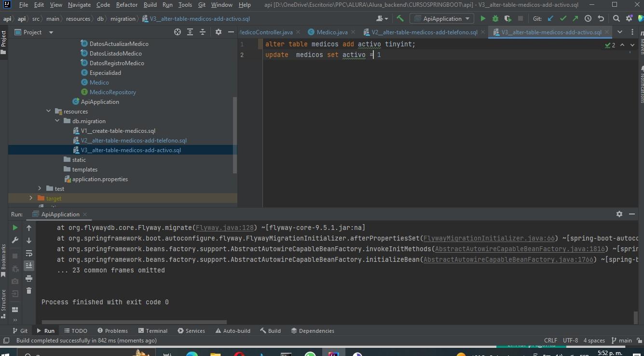Screen dimensions: 644x356
Task: Toggle scroll to end in console
Action: click(x=29, y=265)
